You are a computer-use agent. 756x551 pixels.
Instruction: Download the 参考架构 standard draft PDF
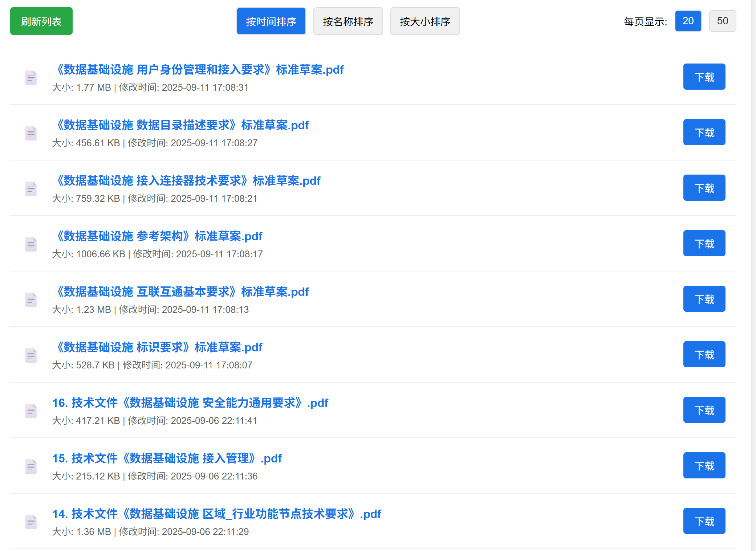[x=704, y=244]
